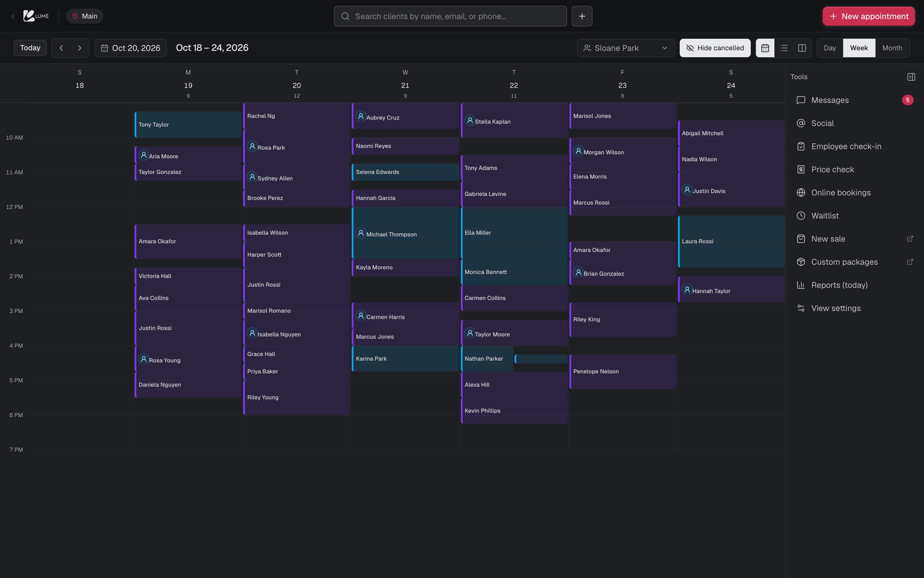Open the Lumè logo home
The width and height of the screenshot is (924, 578).
point(36,16)
